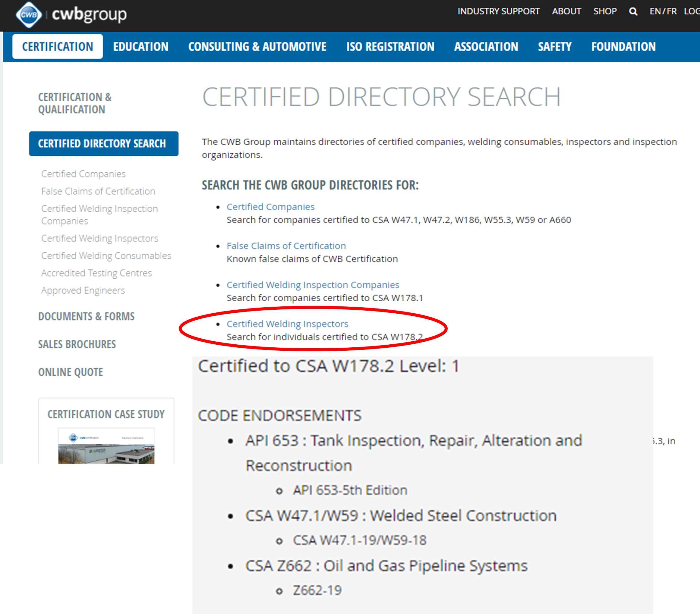Switch to the Education tab
Image resolution: width=700 pixels, height=614 pixels.
(x=141, y=46)
